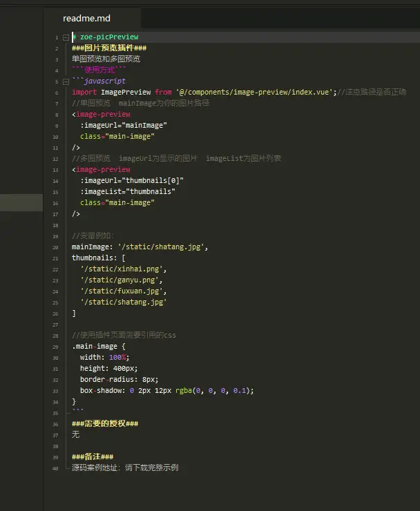Image resolution: width=420 pixels, height=511 pixels.
Task: Select the highlighted item in the left sidebar
Action: point(21,202)
